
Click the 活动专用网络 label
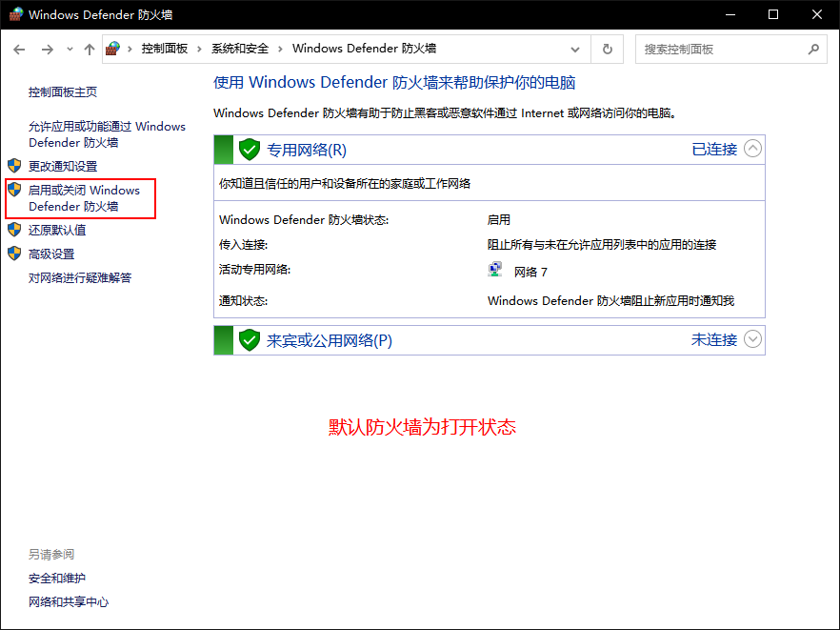[x=255, y=270]
